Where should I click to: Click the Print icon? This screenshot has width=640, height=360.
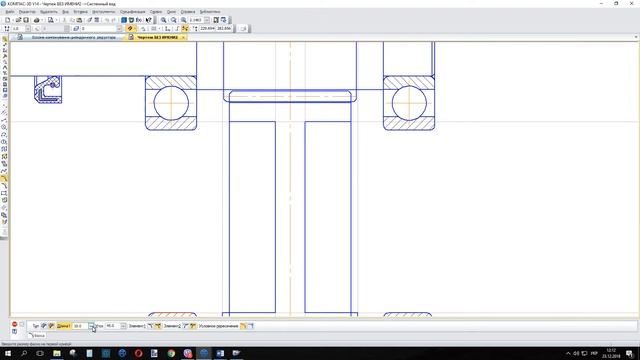37,20
